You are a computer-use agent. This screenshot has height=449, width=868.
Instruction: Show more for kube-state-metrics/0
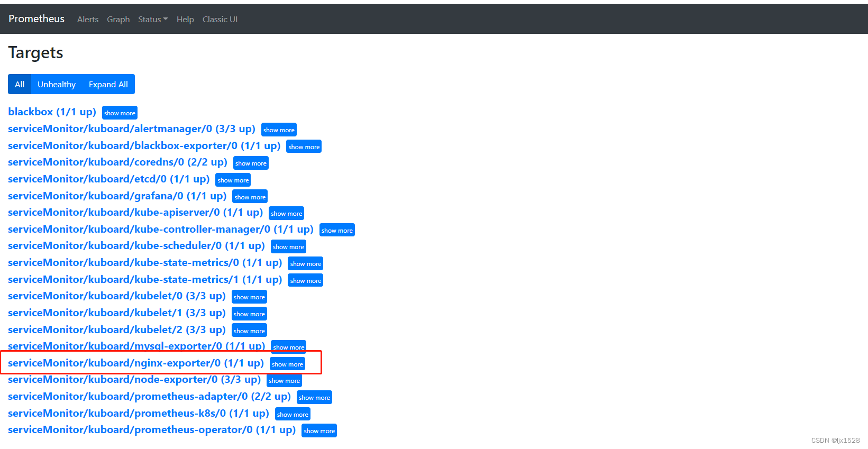pos(306,263)
